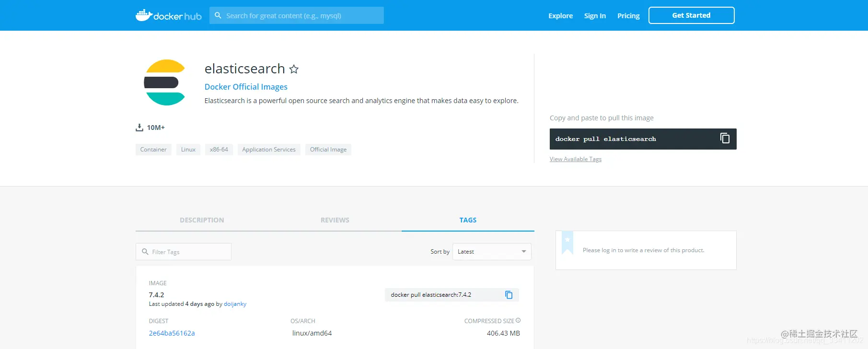
Task: Click the Docker Hub whale logo
Action: point(168,15)
